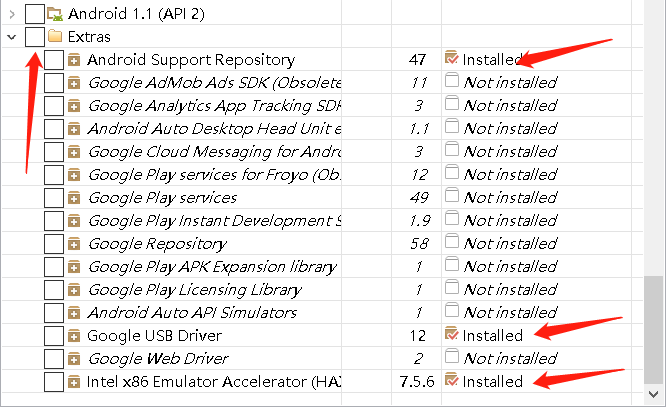Select the Google Web Driver row name
Image resolution: width=666 pixels, height=407 pixels.
[158, 359]
